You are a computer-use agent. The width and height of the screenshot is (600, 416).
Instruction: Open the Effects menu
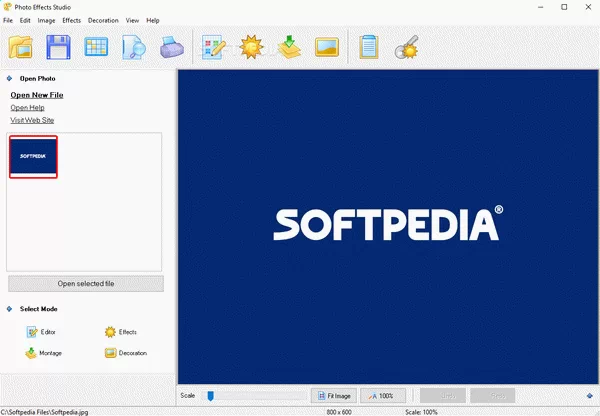(x=71, y=20)
